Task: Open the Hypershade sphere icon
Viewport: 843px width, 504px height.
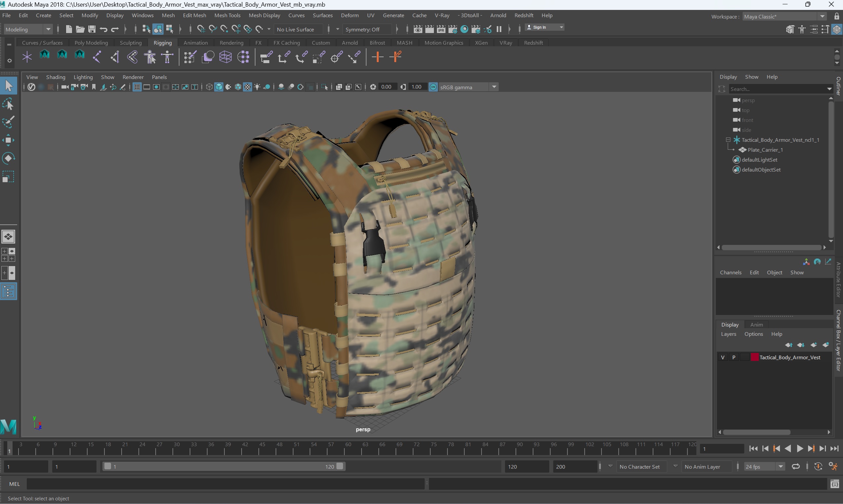Action: 464,29
